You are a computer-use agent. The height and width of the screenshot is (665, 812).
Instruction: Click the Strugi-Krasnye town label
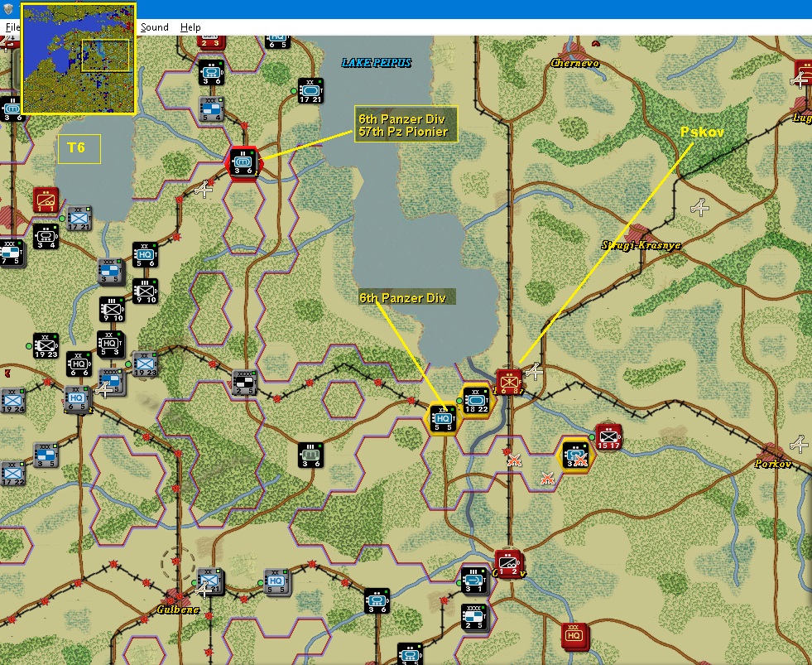641,245
